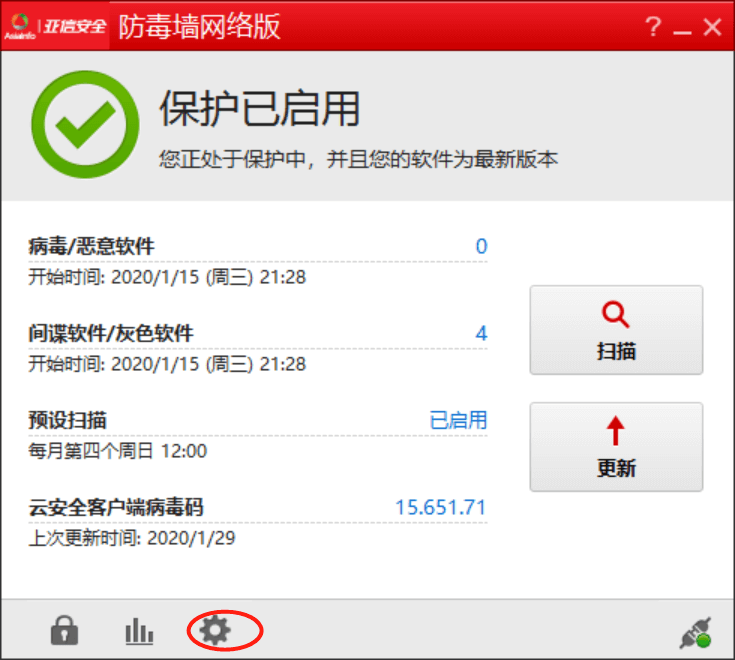The height and width of the screenshot is (660, 735).
Task: Click the red magnifier scan icon
Action: (615, 314)
